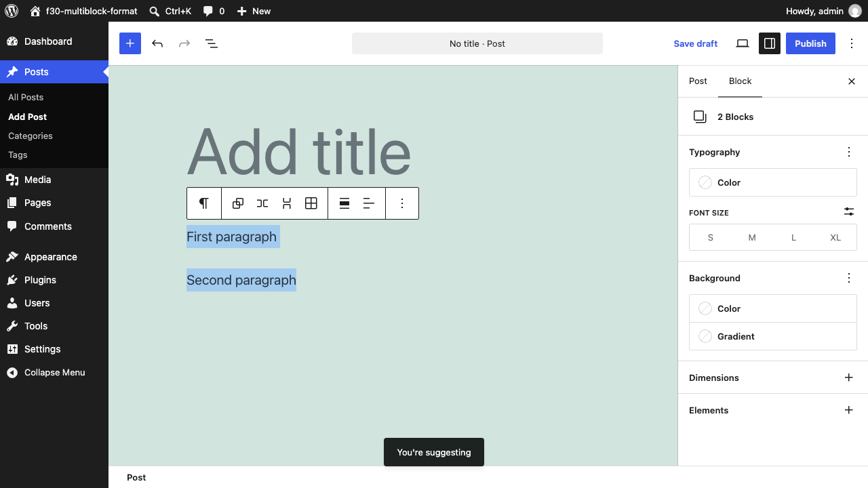Click the device preview laptop icon
Image resolution: width=868 pixels, height=488 pixels.
click(743, 43)
